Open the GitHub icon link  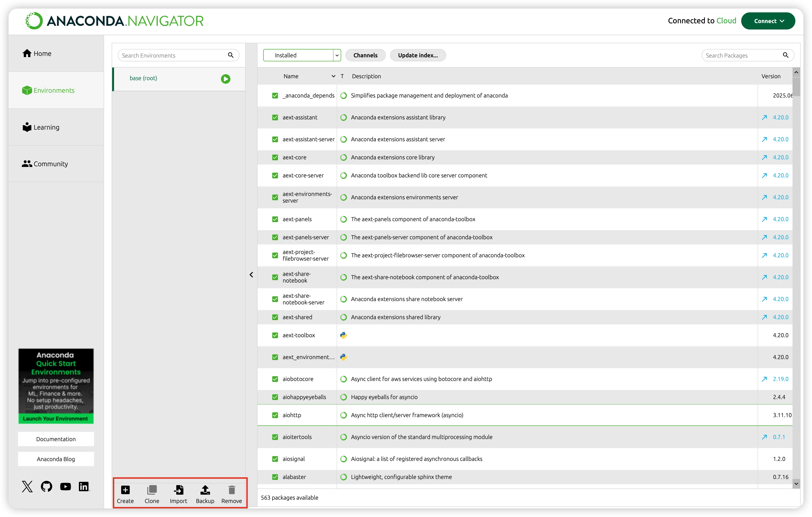pos(47,486)
